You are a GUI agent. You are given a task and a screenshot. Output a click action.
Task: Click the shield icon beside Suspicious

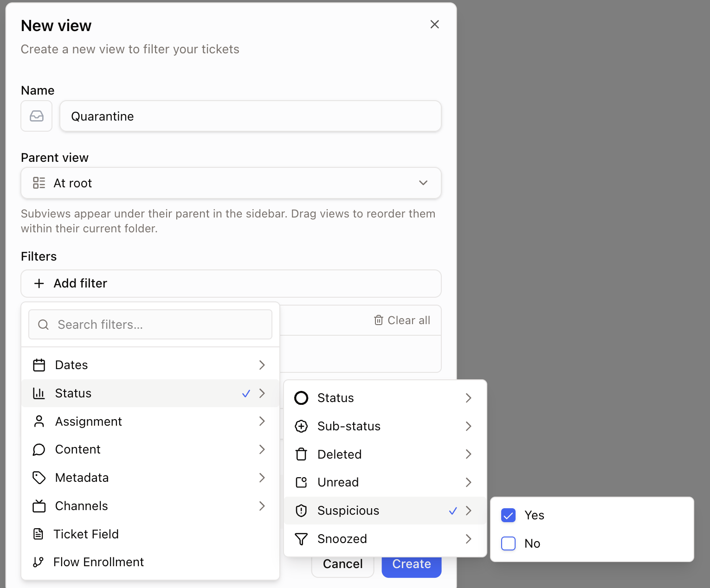(x=301, y=511)
